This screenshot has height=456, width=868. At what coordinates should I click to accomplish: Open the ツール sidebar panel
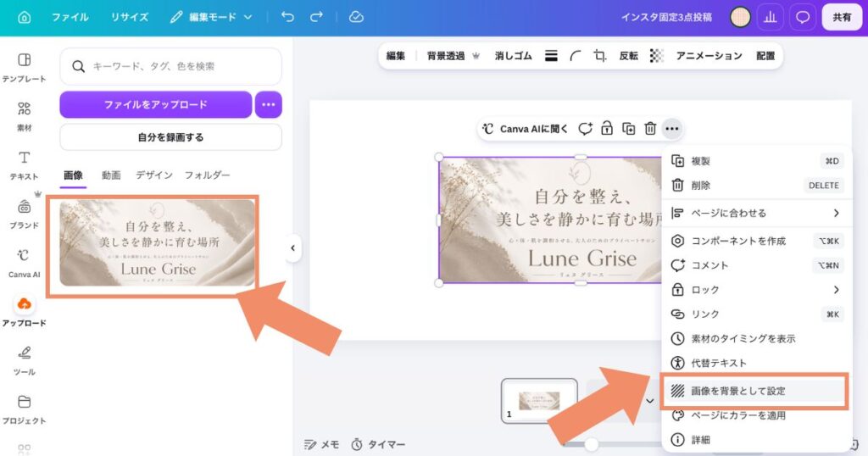coord(24,359)
